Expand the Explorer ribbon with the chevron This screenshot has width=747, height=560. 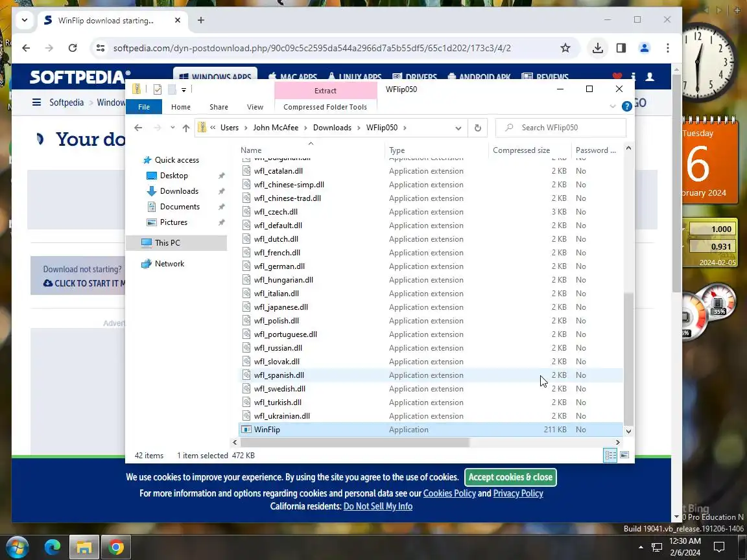click(x=613, y=106)
